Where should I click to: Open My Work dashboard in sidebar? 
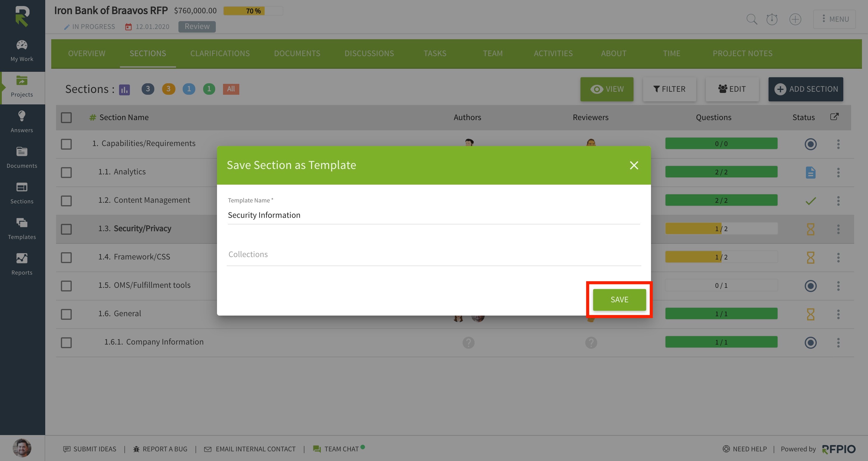(x=22, y=51)
